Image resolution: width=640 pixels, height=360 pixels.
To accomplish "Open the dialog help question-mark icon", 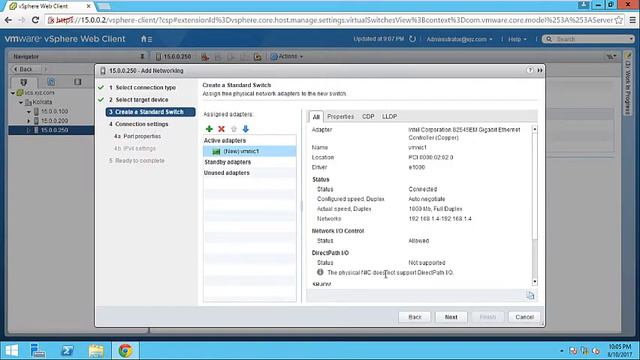I will tap(530, 70).
